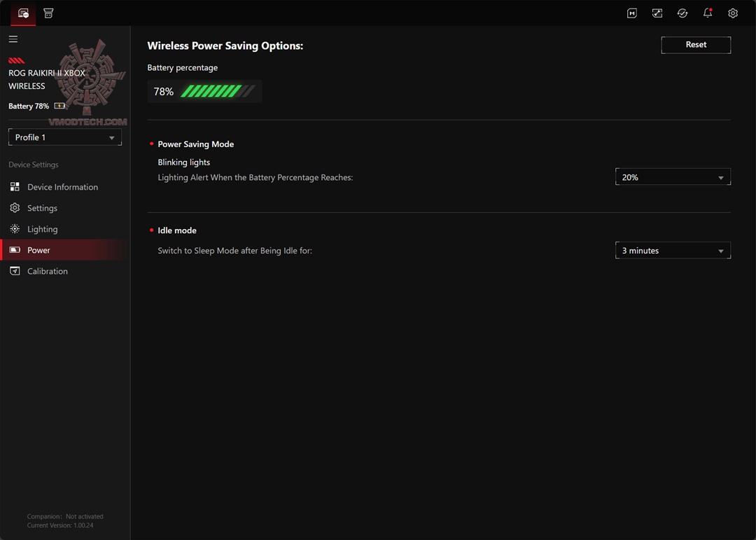Toggle the hamburger menu to collapse sidebar
The width and height of the screenshot is (756, 540).
[x=13, y=39]
